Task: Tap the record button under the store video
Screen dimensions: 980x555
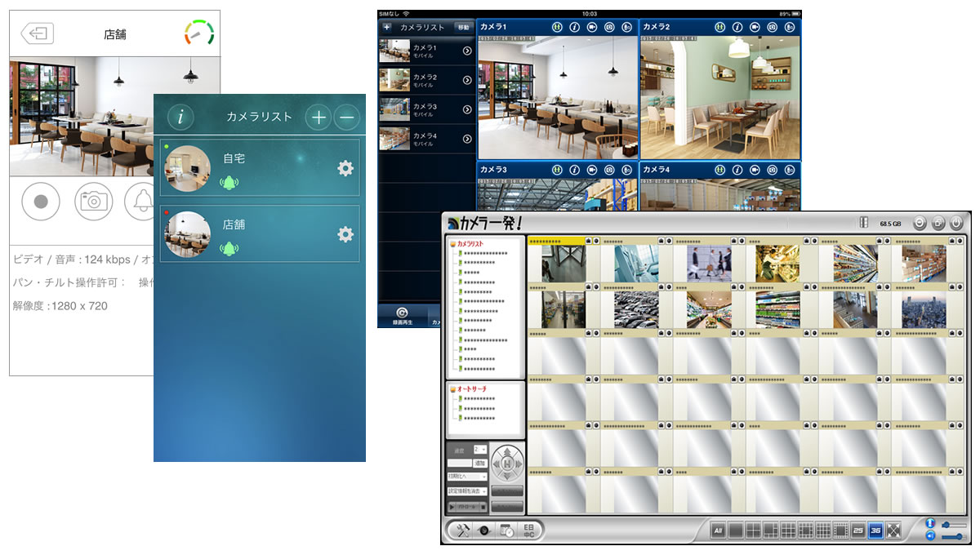Action: (x=41, y=200)
